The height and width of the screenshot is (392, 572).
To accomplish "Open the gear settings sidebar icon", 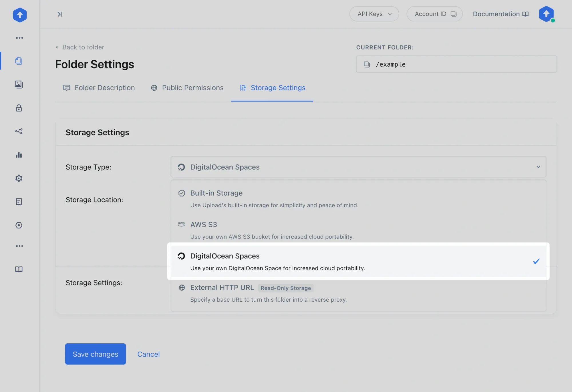I will (19, 178).
